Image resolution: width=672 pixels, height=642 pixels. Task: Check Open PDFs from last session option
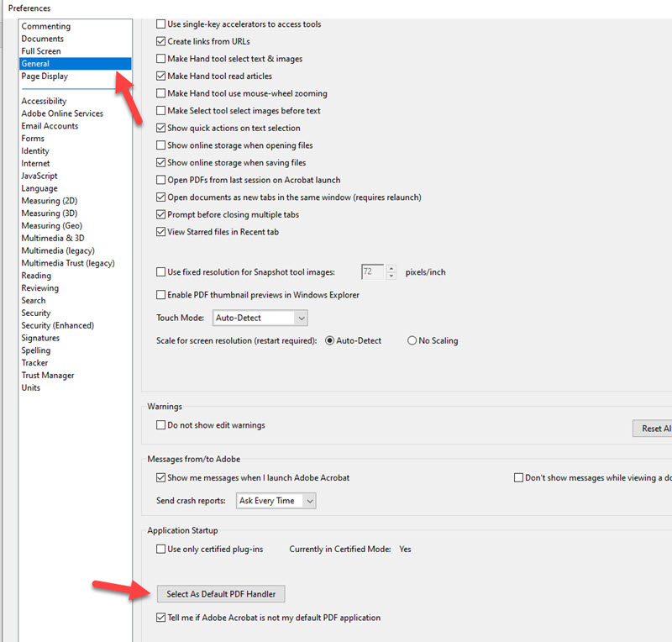(160, 179)
